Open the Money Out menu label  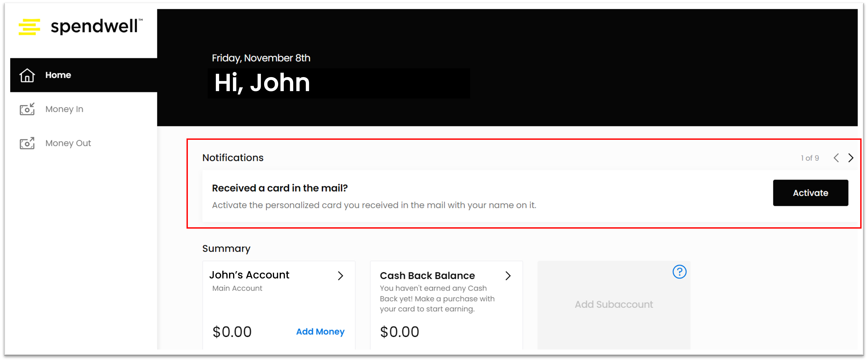[x=68, y=143]
